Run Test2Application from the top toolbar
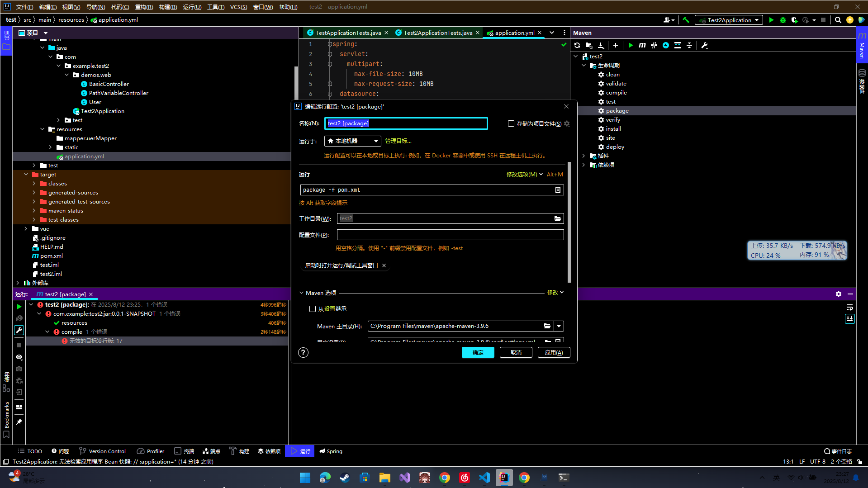 771,20
